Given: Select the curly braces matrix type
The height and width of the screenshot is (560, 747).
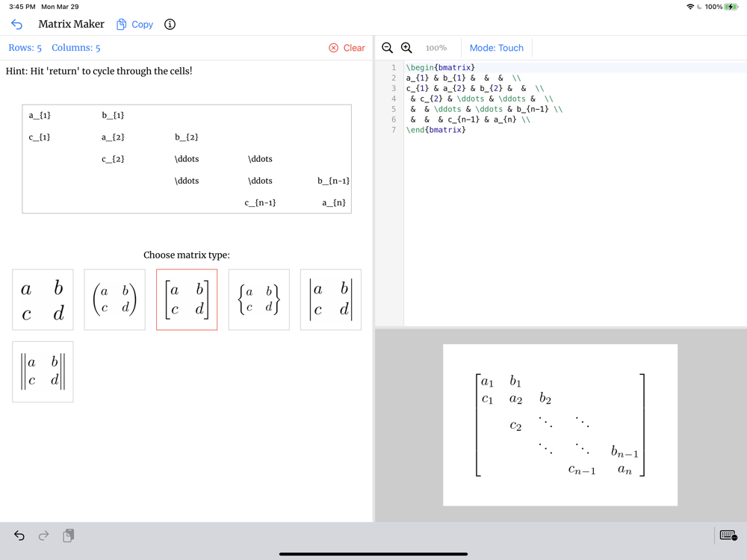Looking at the screenshot, I should tap(258, 299).
